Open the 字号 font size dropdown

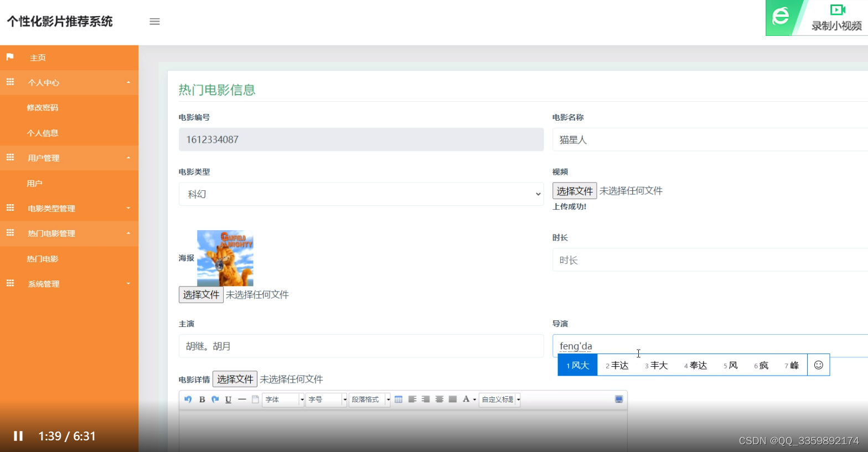(x=327, y=399)
